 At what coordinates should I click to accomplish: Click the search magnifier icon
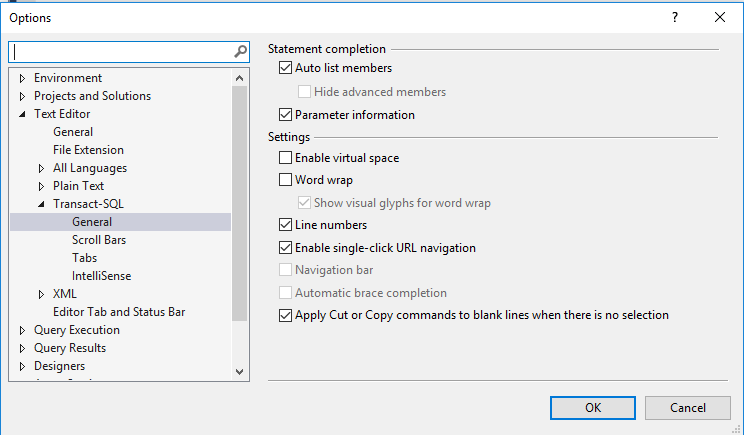point(241,51)
